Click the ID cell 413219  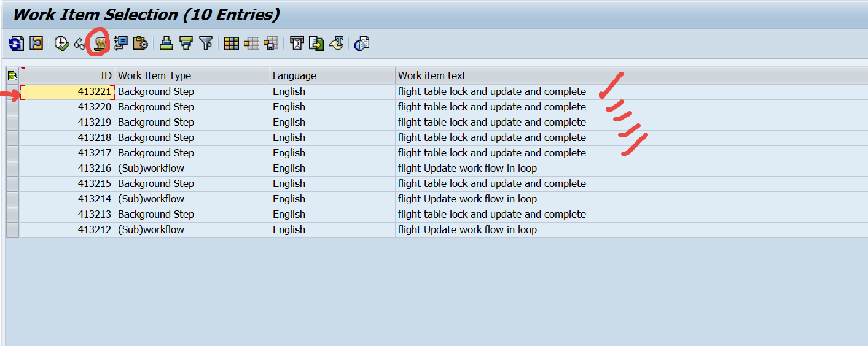68,122
